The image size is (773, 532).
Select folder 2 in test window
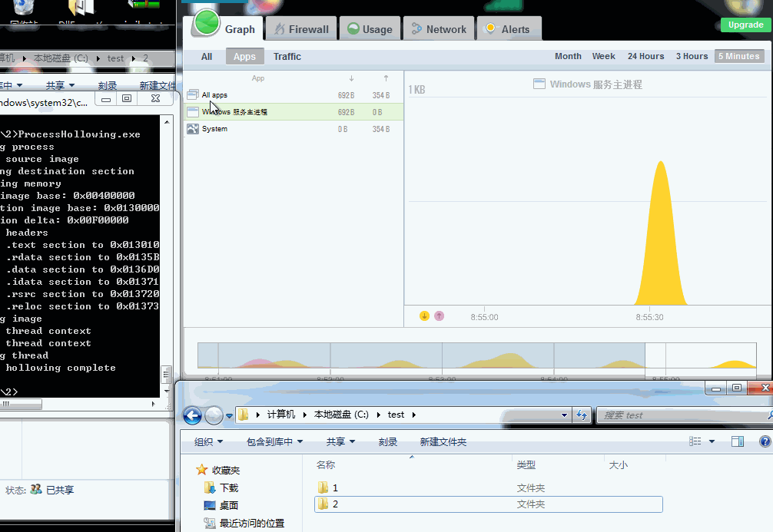click(488, 504)
